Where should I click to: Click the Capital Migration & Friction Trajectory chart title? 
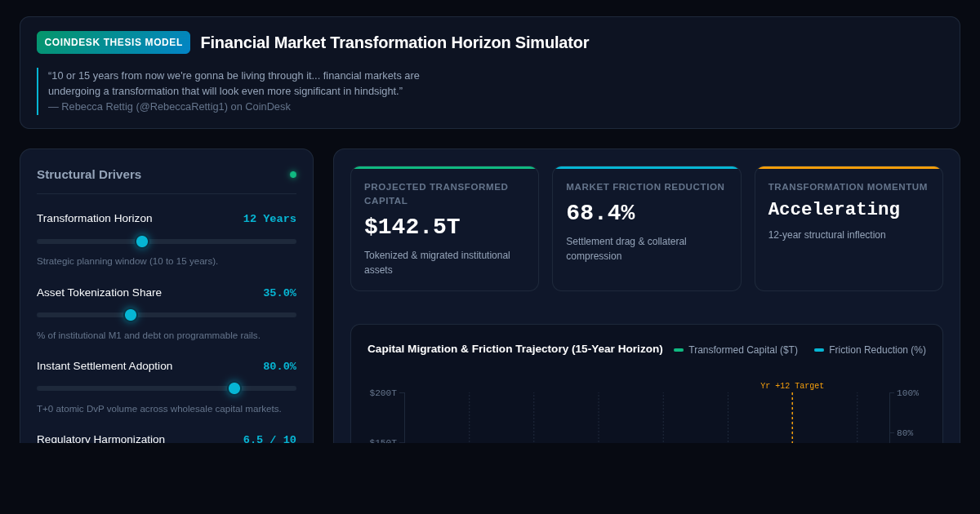click(x=515, y=348)
